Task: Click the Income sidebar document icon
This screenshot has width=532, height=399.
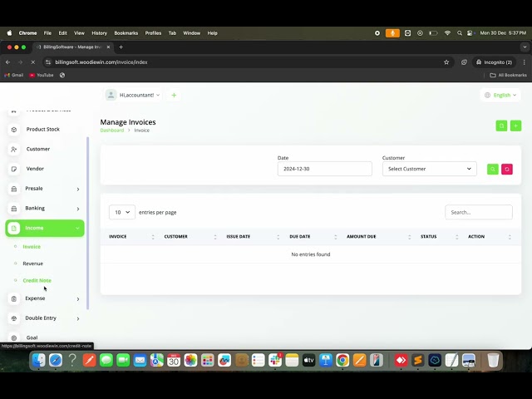Action: 14,228
